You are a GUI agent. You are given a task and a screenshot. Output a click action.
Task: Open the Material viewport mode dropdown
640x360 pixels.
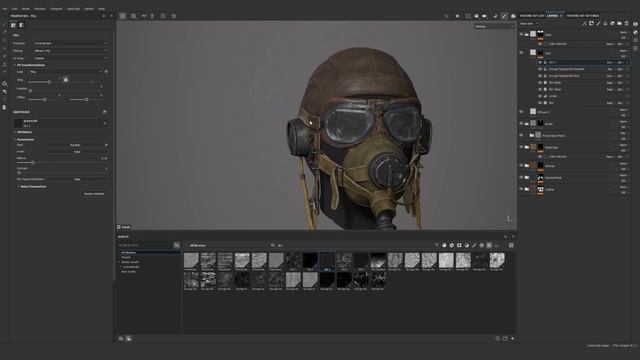click(494, 27)
